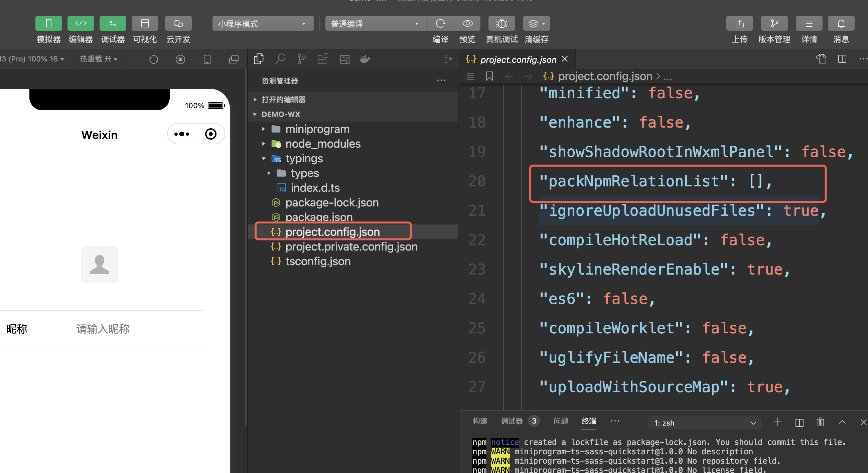The width and height of the screenshot is (868, 473).
Task: Switch to the 问题 problems tab
Action: pyautogui.click(x=561, y=421)
